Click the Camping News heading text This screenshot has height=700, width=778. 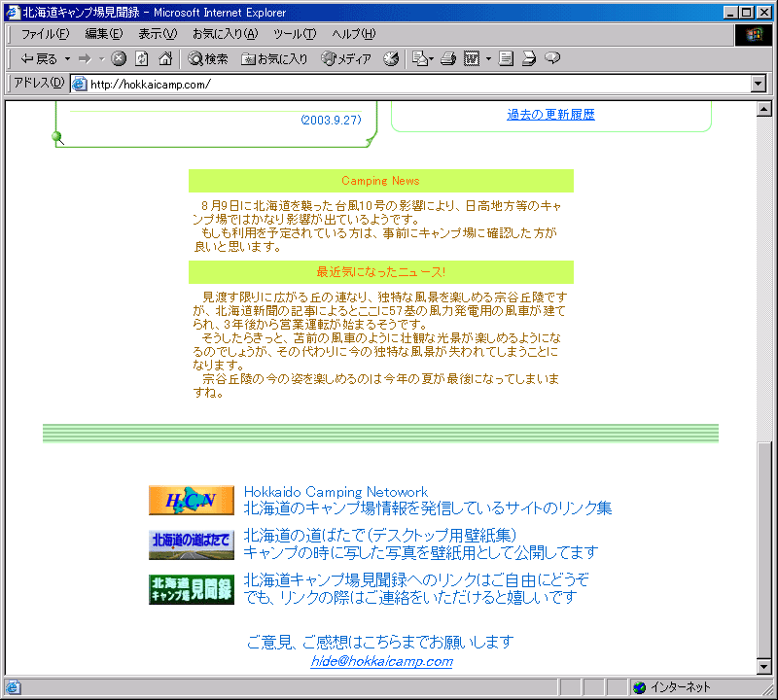(x=380, y=181)
